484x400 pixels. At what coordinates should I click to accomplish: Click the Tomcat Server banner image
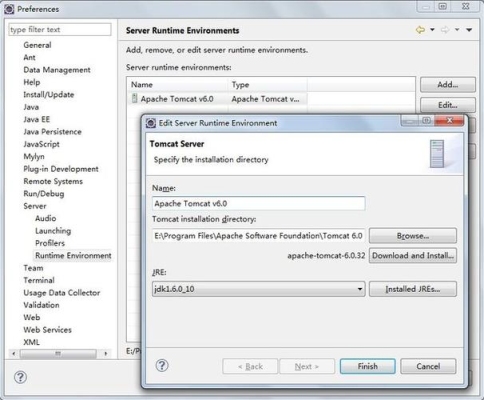click(437, 154)
